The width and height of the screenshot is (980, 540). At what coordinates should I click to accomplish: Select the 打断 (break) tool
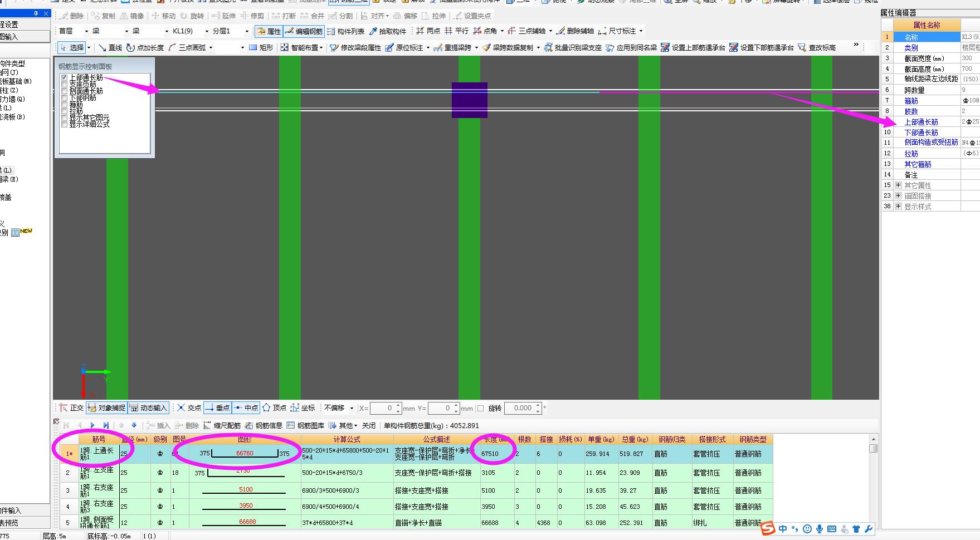coord(284,16)
